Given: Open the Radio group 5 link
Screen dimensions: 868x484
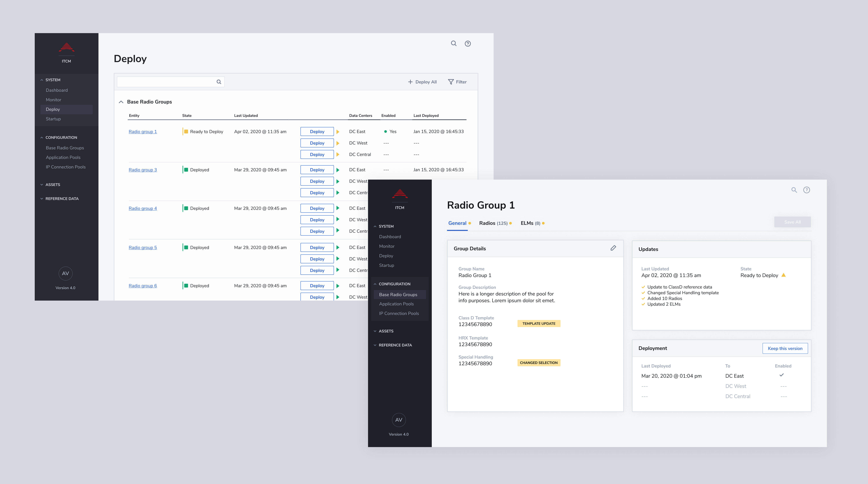Looking at the screenshot, I should coord(143,248).
